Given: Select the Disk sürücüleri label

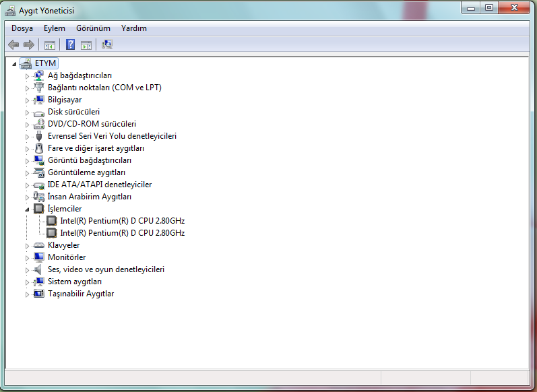Looking at the screenshot, I should (73, 112).
